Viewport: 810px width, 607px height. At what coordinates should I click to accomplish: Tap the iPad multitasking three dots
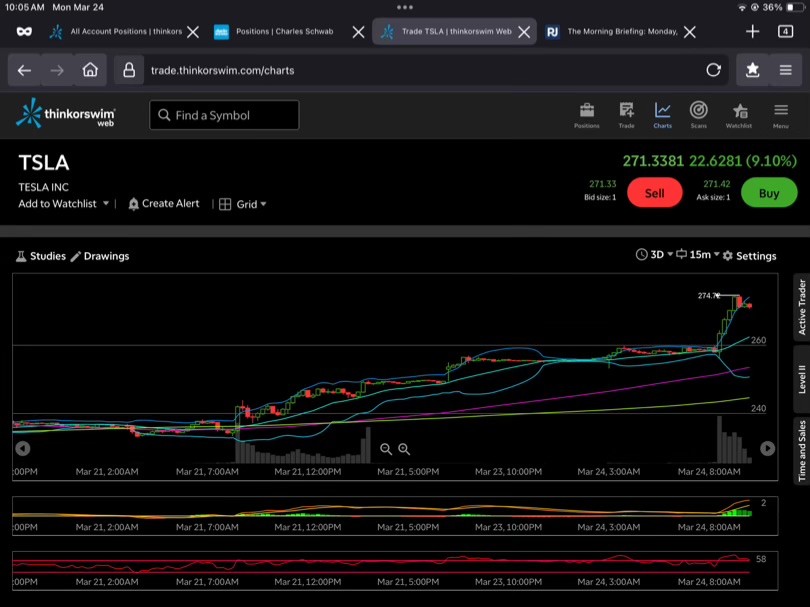(x=405, y=7)
